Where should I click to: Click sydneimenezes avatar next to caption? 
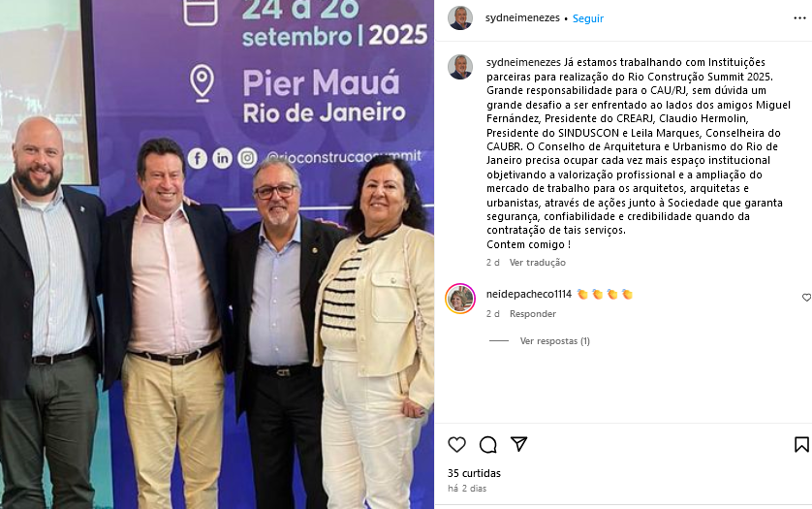tap(460, 67)
